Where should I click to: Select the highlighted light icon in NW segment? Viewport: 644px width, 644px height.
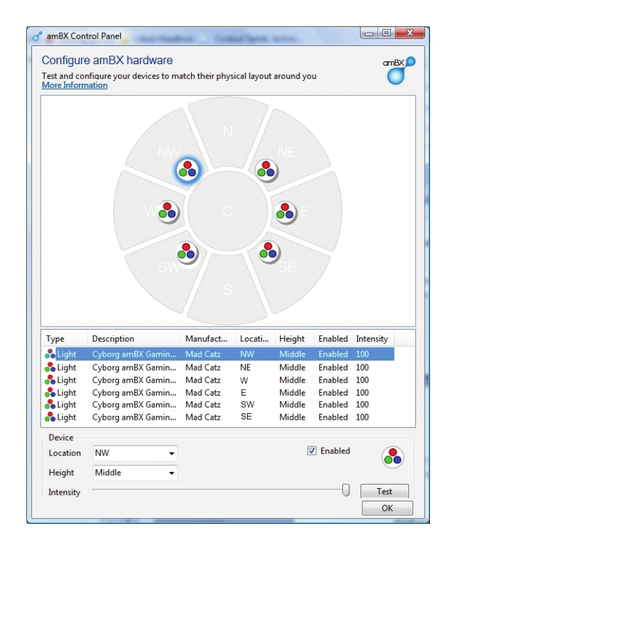(x=188, y=169)
